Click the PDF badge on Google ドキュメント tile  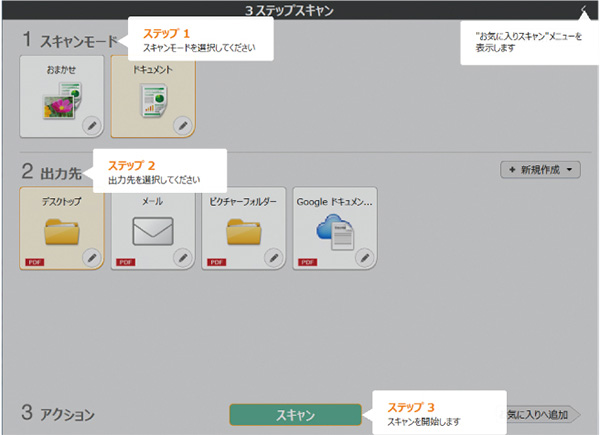[x=308, y=261]
